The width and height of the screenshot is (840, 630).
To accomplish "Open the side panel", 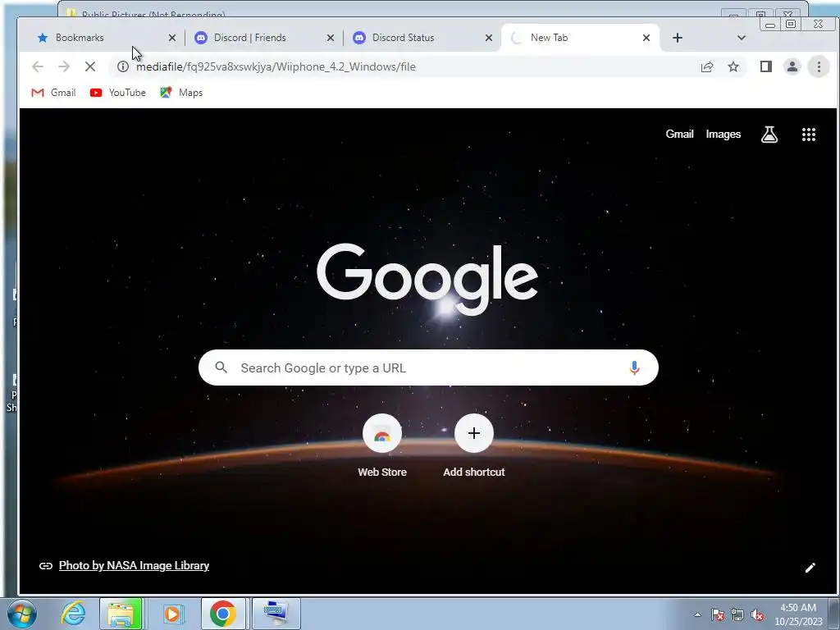I will pos(766,66).
